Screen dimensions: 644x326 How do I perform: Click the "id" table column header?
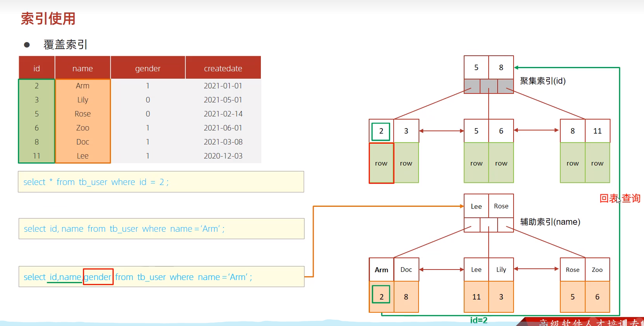(x=37, y=69)
